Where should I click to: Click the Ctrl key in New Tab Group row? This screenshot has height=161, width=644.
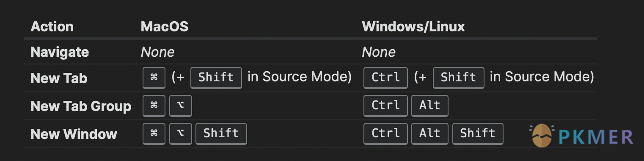[x=385, y=105]
